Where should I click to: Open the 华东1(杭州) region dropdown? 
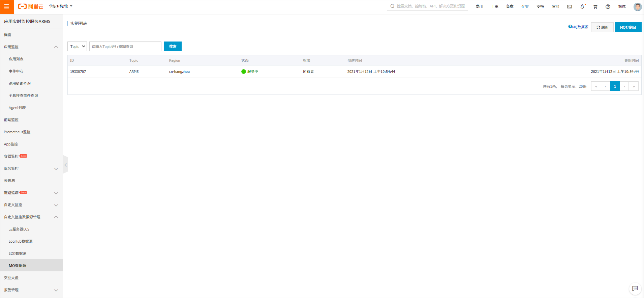(x=61, y=6)
